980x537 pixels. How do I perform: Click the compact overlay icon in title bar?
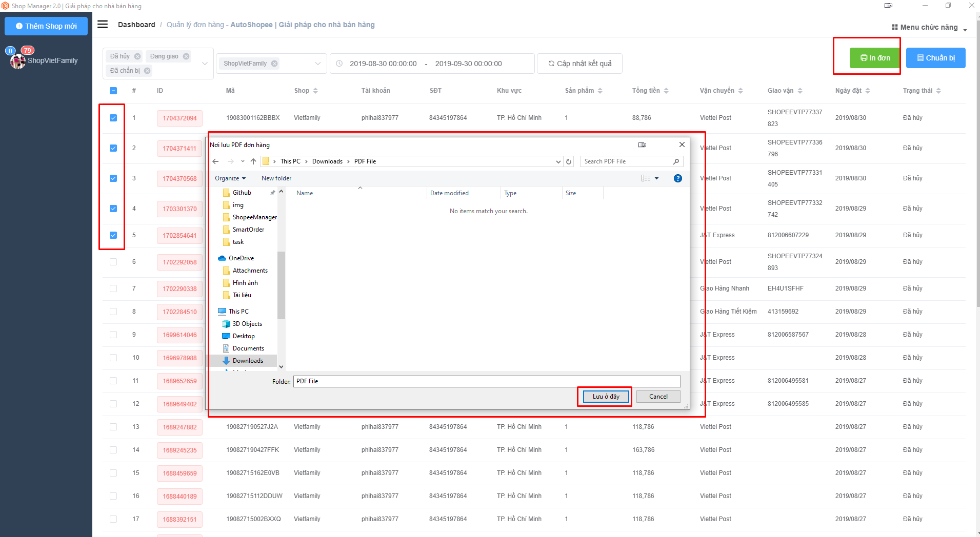pos(888,6)
